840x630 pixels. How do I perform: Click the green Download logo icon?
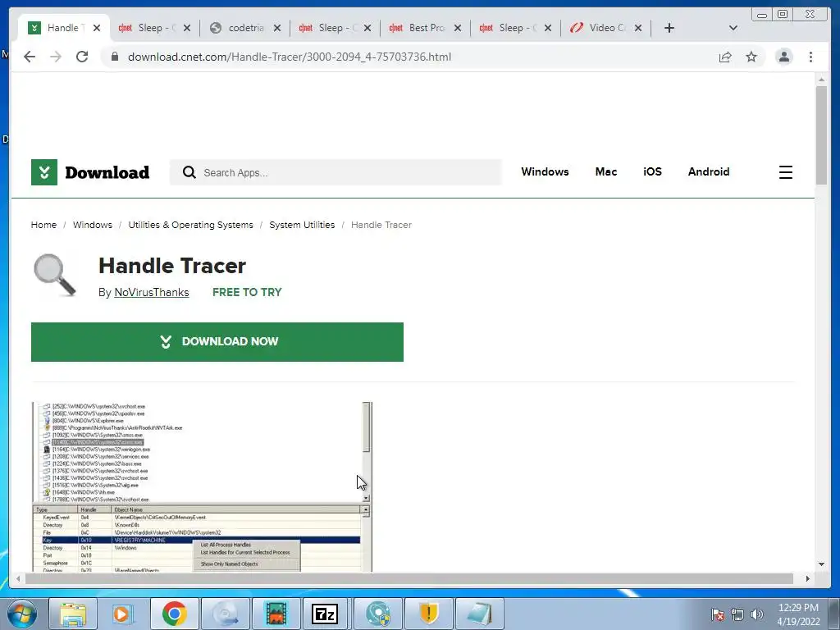[x=44, y=172]
